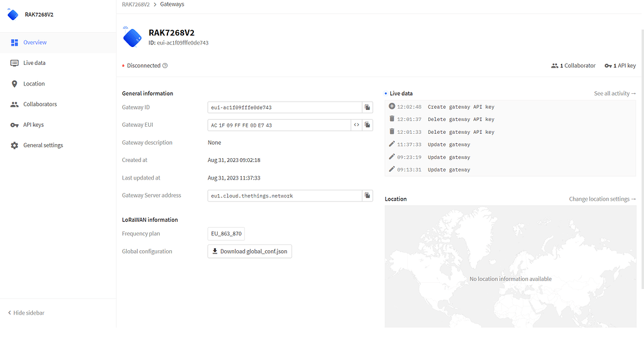Hide the sidebar

tap(26, 313)
